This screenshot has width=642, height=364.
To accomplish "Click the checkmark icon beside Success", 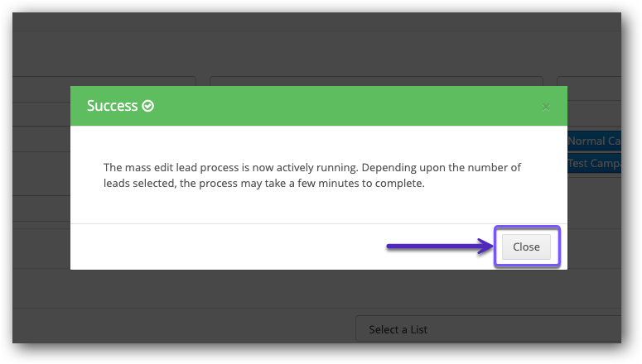I will click(148, 106).
